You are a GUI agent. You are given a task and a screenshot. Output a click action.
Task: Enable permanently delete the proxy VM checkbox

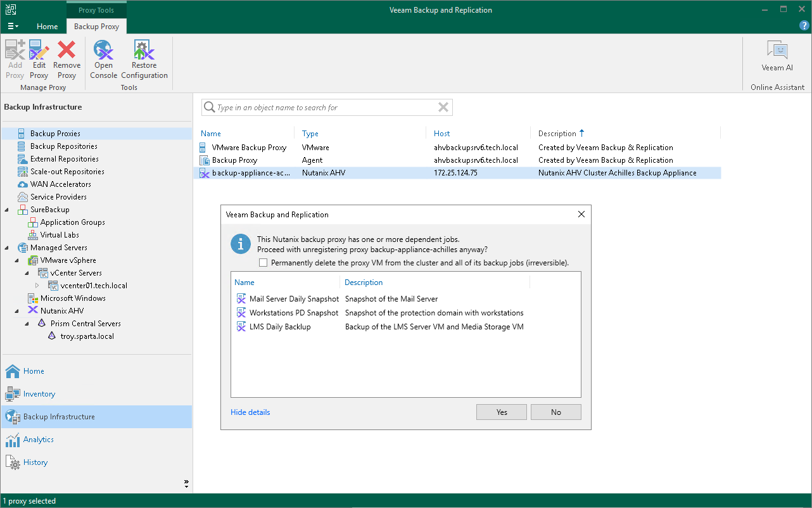tap(263, 262)
